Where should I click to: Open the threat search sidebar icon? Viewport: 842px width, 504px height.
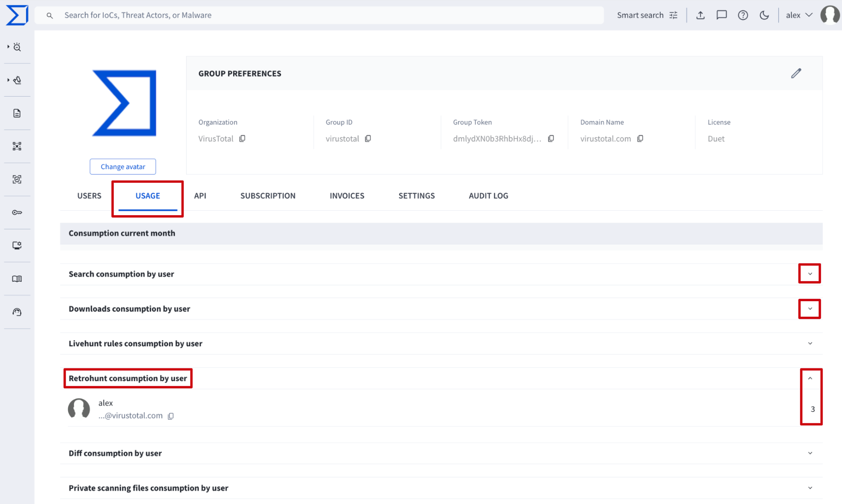click(x=17, y=47)
